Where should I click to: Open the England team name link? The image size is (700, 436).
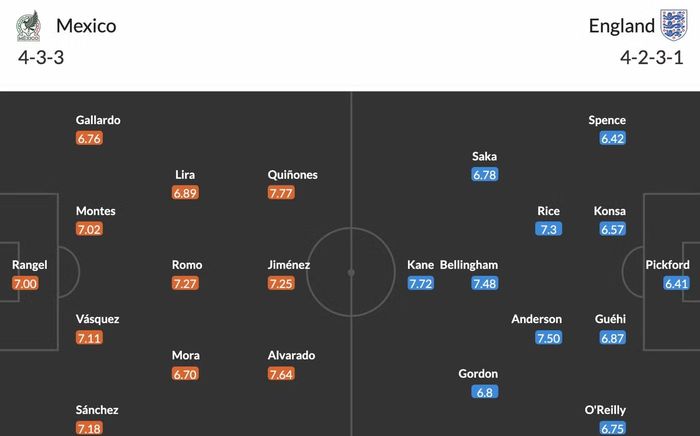(621, 26)
